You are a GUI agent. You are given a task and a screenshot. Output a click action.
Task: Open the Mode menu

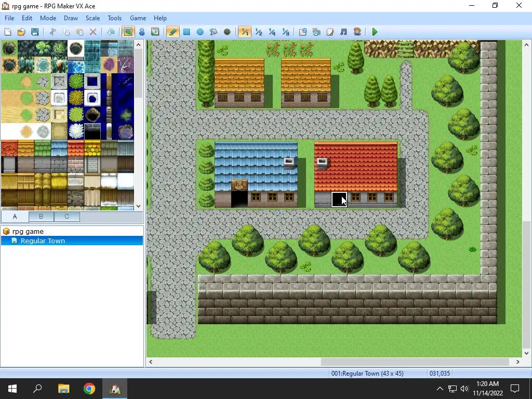click(48, 18)
